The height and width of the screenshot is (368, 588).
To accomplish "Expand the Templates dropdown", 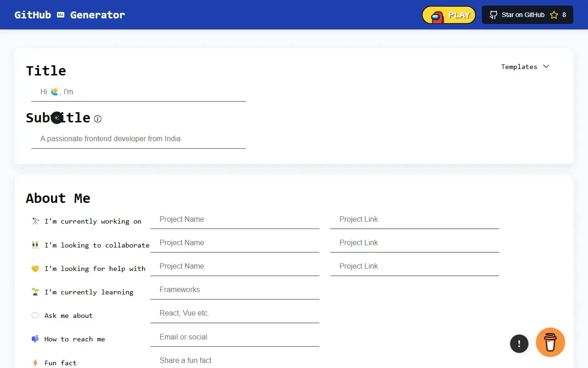I will (525, 67).
